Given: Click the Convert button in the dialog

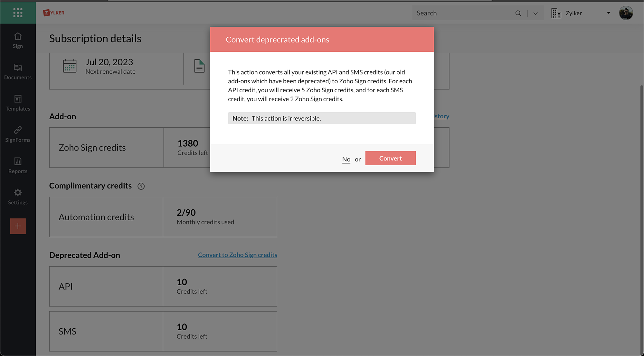Looking at the screenshot, I should (390, 158).
